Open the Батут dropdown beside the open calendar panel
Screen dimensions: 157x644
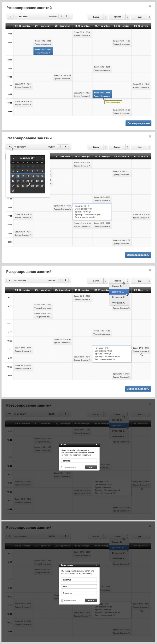click(x=98, y=147)
